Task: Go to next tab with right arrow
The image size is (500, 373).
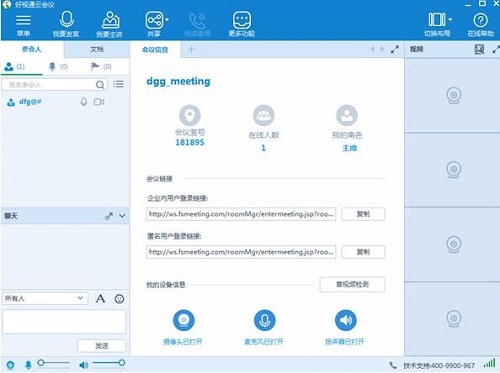Action: [382, 49]
